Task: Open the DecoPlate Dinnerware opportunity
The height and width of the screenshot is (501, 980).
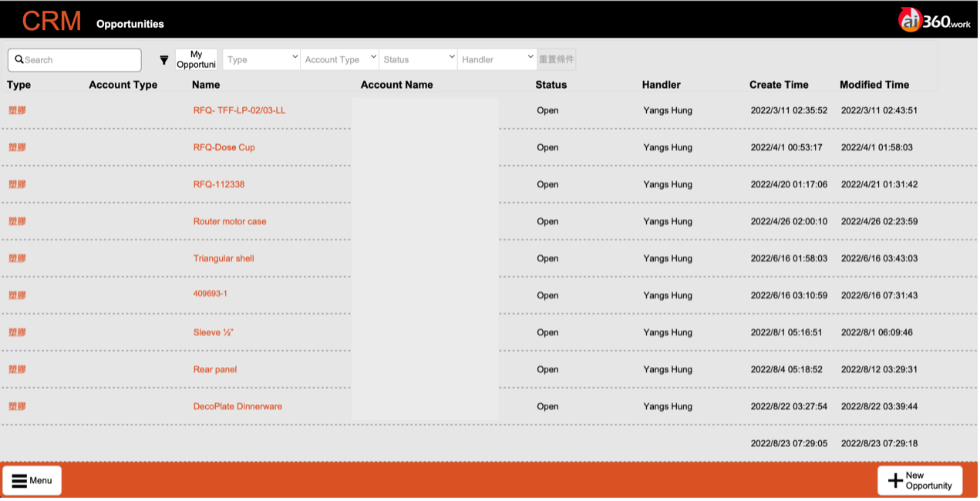Action: click(x=237, y=406)
